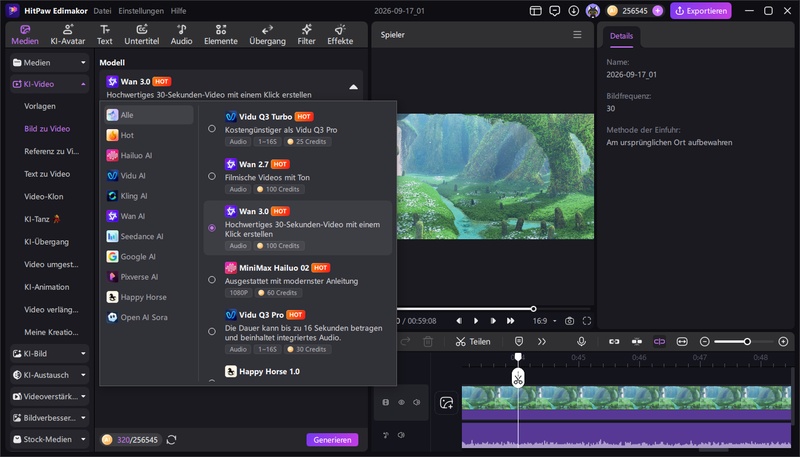The image size is (800, 457).
Task: Click the Generieren button
Action: point(332,440)
